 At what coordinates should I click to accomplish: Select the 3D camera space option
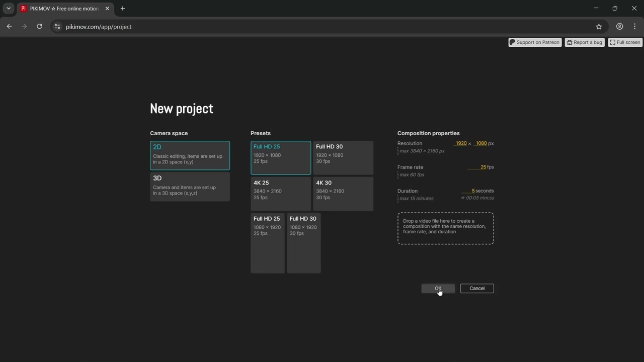coord(190,187)
